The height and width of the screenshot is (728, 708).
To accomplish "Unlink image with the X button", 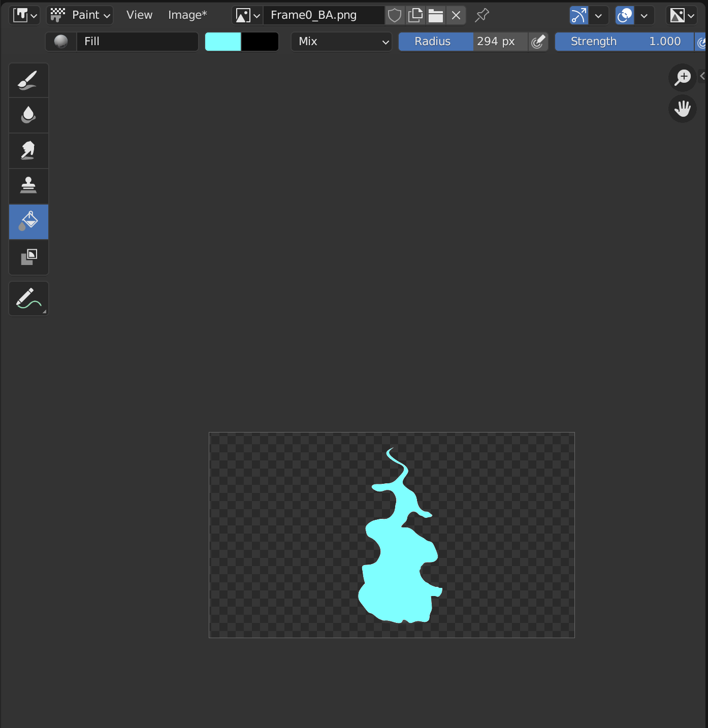I will point(456,15).
